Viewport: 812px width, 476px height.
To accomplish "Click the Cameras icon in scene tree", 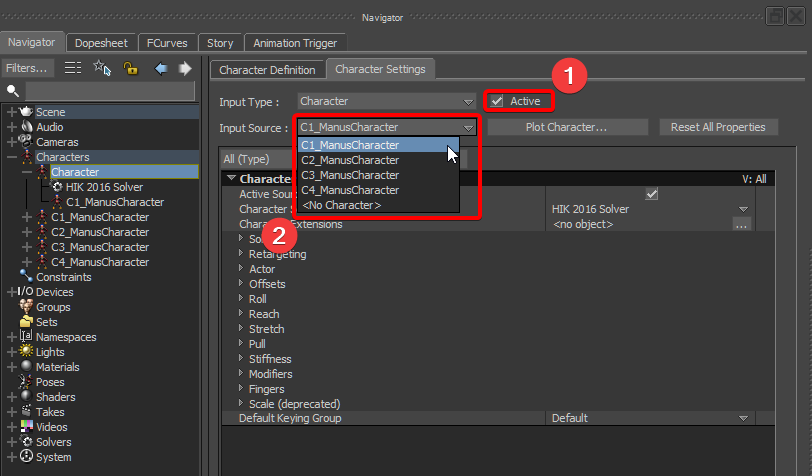I will tap(26, 142).
